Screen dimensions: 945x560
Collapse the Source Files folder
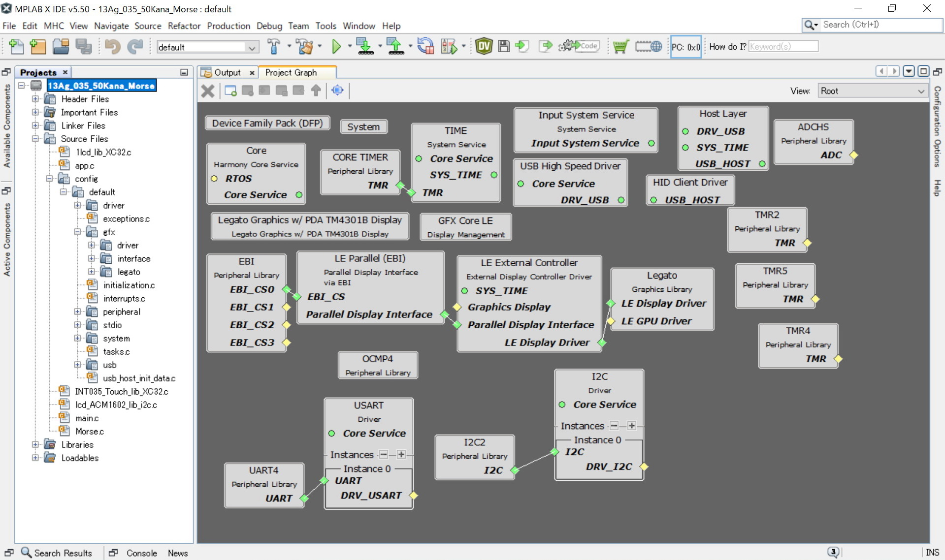[x=35, y=139]
